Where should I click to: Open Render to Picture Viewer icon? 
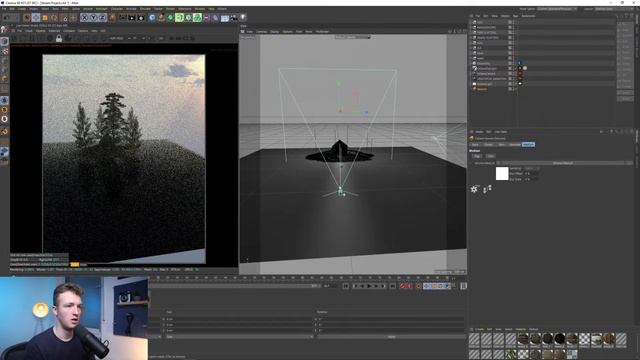pyautogui.click(x=132, y=18)
